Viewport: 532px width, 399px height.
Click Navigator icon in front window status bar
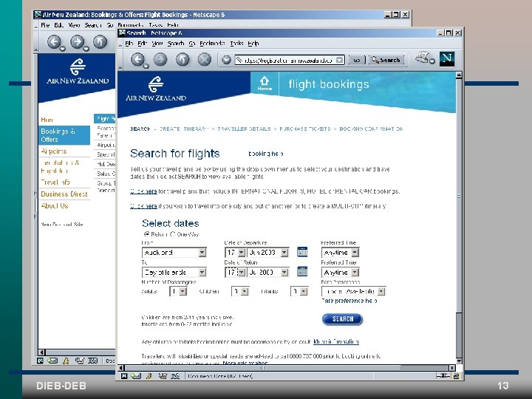[x=124, y=376]
